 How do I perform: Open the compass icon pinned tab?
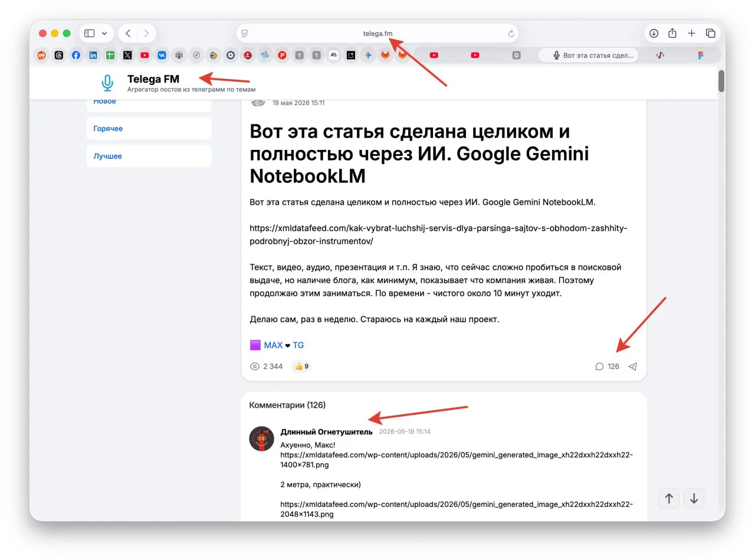[196, 55]
